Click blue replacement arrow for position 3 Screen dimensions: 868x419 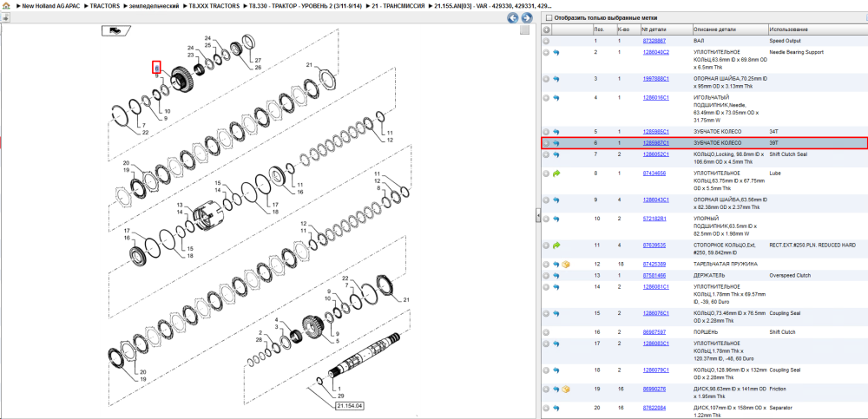click(556, 79)
